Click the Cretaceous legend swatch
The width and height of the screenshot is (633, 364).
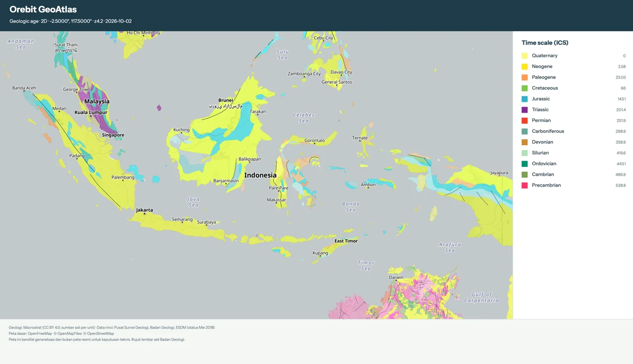click(x=525, y=88)
